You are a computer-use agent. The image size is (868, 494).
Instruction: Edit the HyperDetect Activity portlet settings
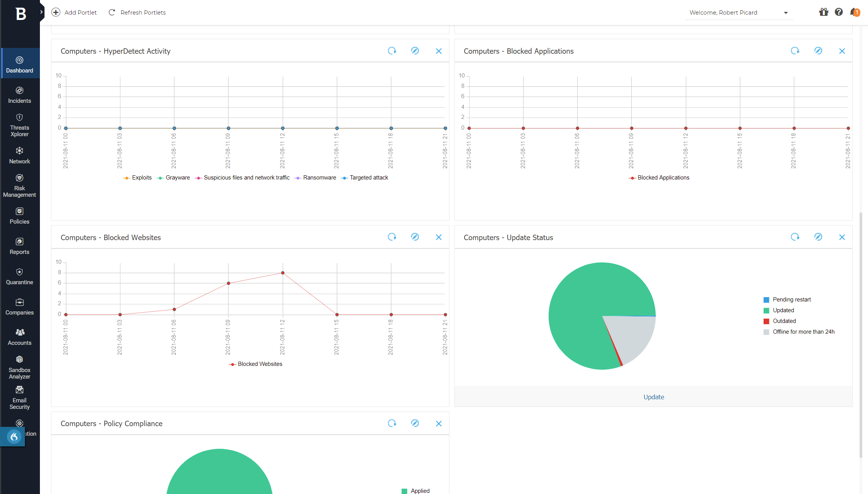(415, 51)
